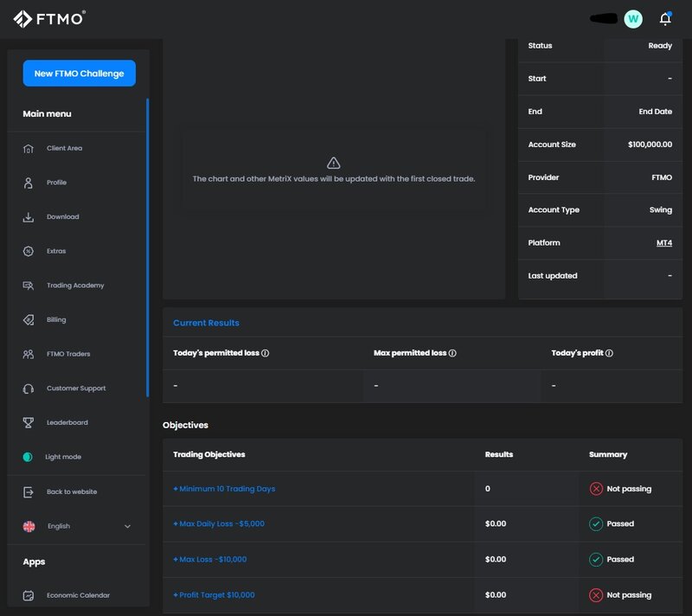Image resolution: width=692 pixels, height=616 pixels.
Task: Click the Trading Academy icon
Action: coord(29,286)
